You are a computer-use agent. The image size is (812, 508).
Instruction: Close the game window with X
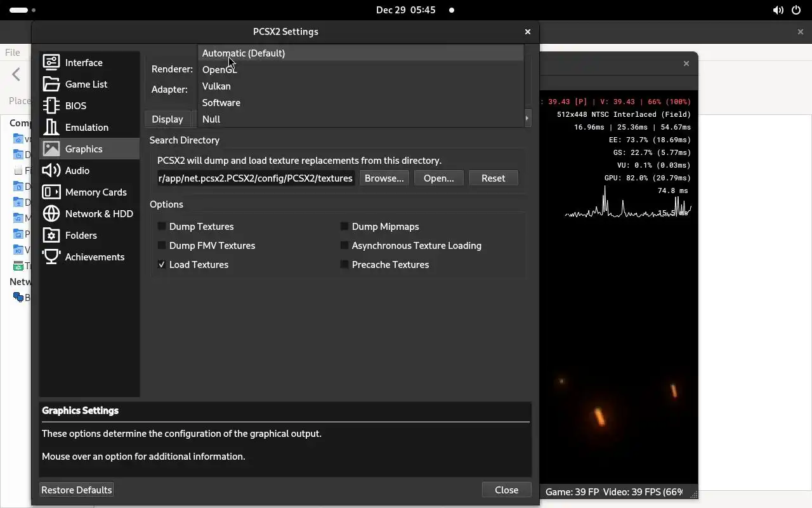tap(686, 63)
